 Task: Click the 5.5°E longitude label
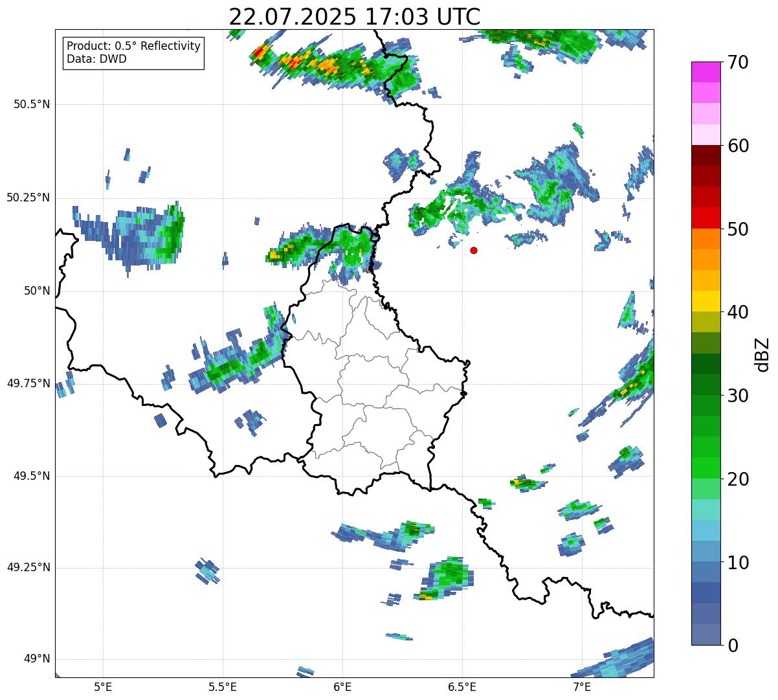223,686
